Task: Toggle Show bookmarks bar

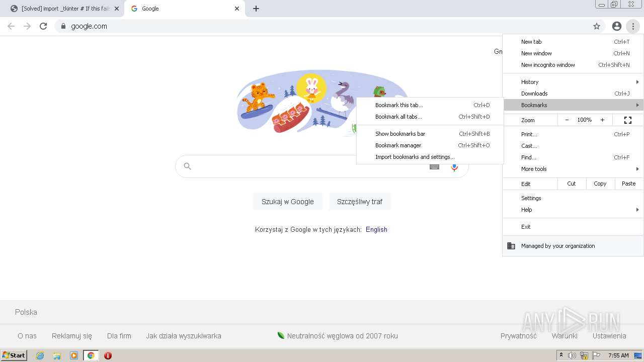Action: tap(430, 134)
